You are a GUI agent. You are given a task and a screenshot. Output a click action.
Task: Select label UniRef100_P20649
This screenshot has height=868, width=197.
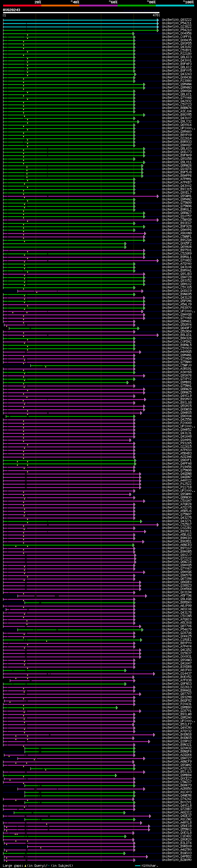pyautogui.click(x=177, y=423)
